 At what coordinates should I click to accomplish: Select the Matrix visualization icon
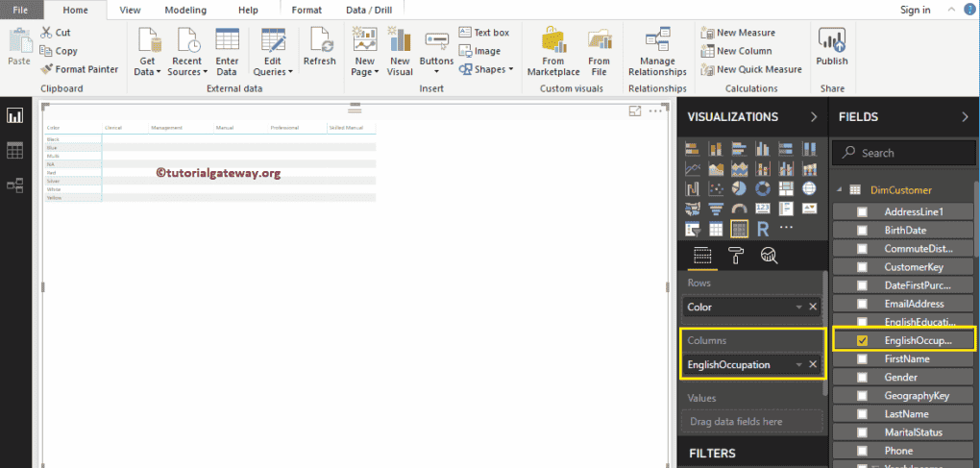(739, 230)
